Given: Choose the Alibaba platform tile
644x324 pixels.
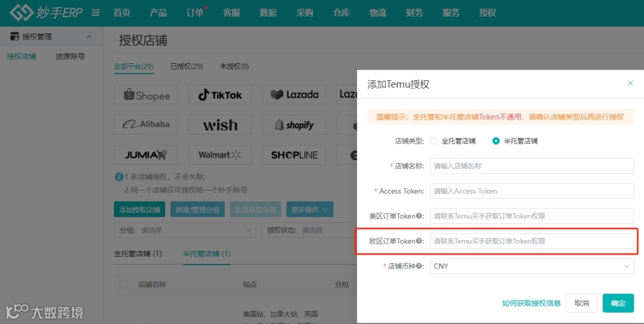Looking at the screenshot, I should 146,124.
